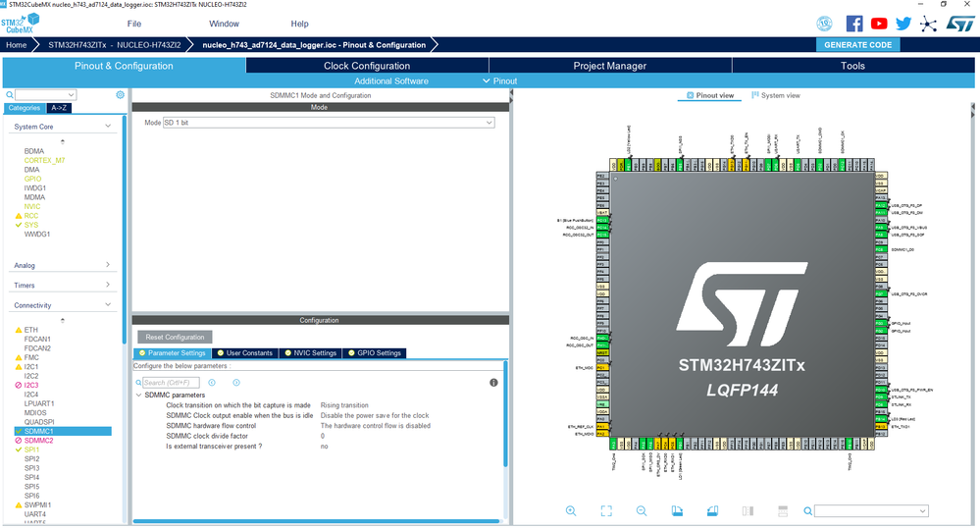Click the GENERATE CODE button

pyautogui.click(x=857, y=45)
